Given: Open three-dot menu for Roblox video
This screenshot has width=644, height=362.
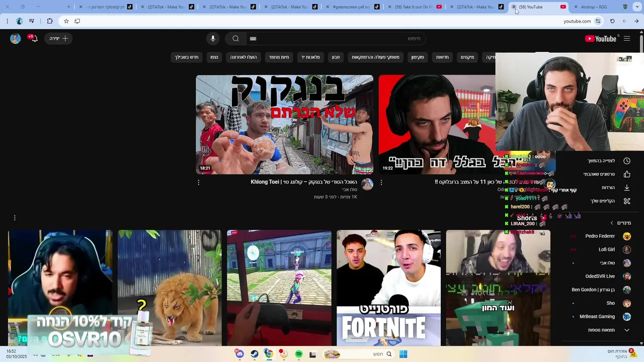Looking at the screenshot, I should click(381, 183).
